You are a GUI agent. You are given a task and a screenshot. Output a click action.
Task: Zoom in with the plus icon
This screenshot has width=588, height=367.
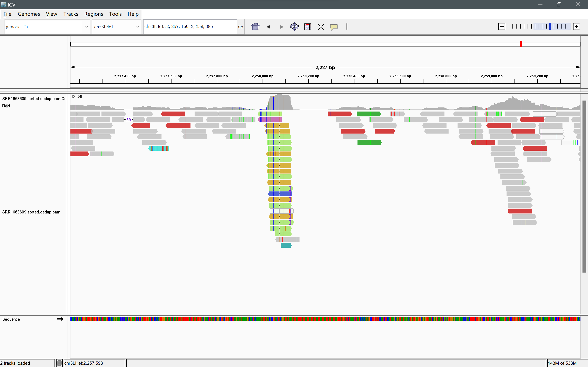[576, 27]
